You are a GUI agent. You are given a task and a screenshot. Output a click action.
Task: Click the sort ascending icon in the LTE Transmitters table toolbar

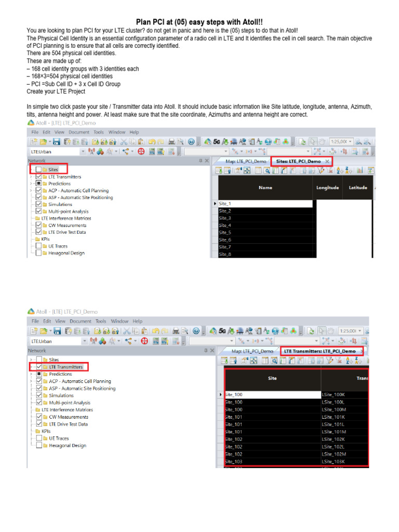tap(350, 361)
